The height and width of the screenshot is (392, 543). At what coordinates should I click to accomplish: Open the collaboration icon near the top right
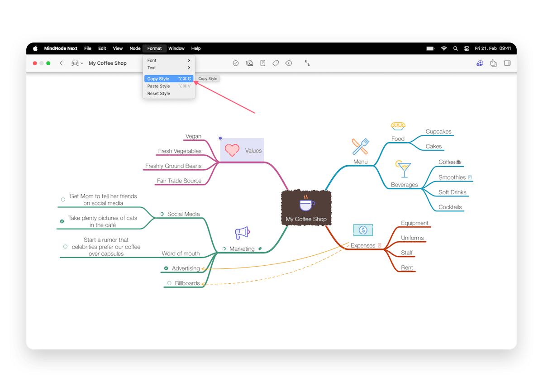tap(480, 63)
